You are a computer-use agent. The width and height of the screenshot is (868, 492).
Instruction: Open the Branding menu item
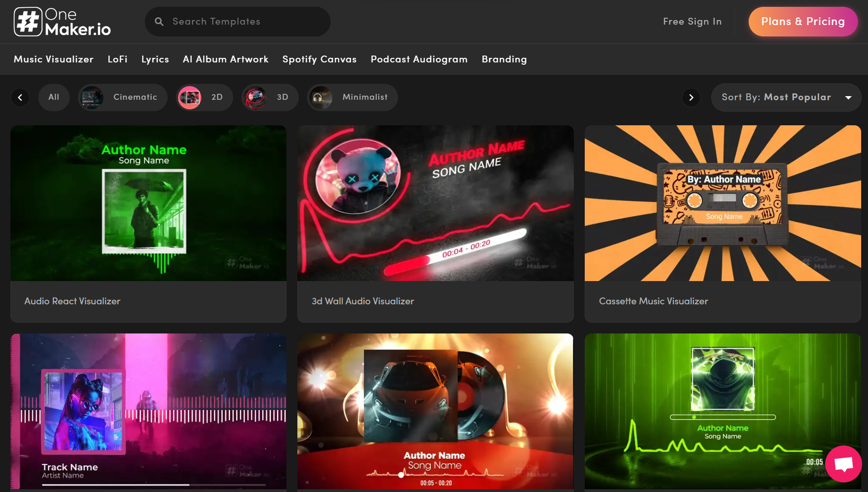tap(504, 59)
